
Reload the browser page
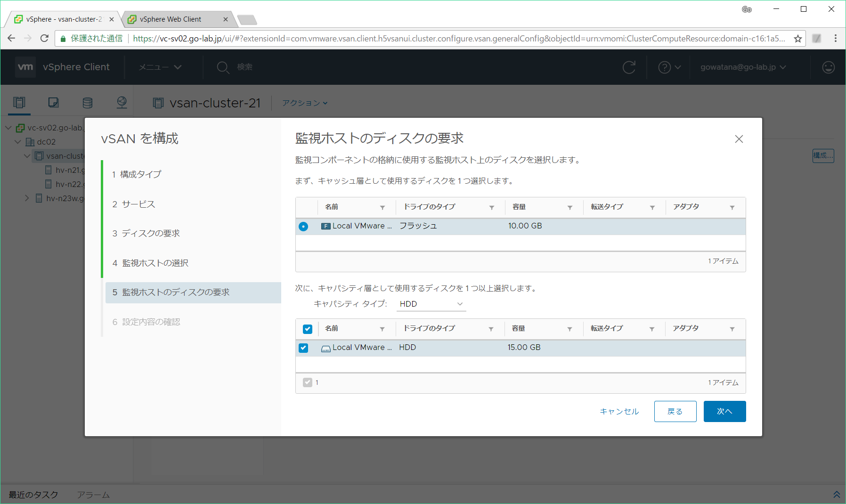44,38
